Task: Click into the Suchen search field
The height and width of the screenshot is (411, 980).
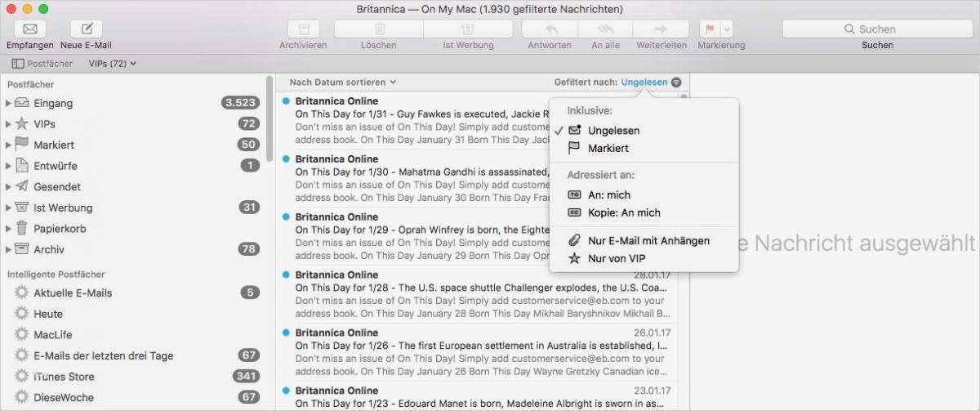Action: [x=877, y=29]
